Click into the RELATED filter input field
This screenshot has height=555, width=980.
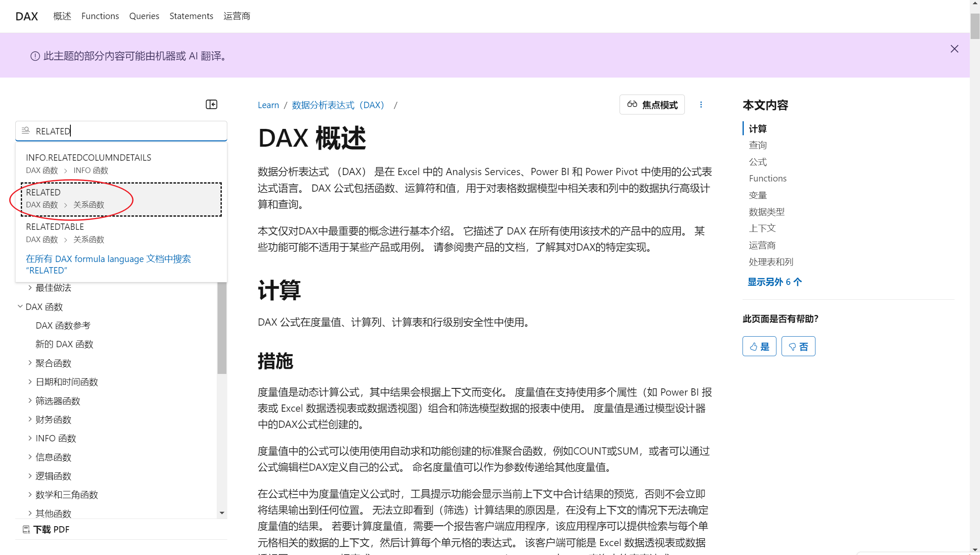pos(127,131)
